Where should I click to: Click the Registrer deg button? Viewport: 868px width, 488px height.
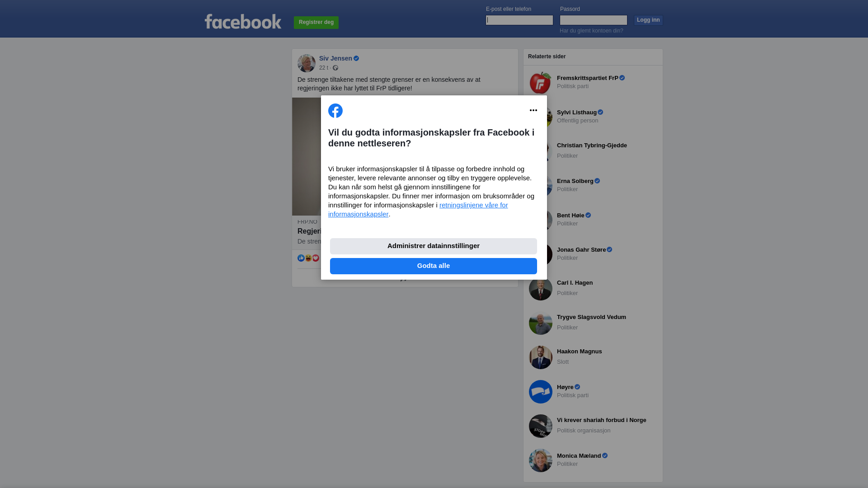[316, 22]
